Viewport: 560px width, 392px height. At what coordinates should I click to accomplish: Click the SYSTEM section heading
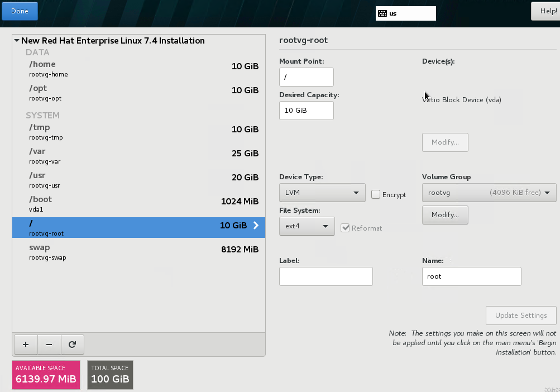(42, 116)
